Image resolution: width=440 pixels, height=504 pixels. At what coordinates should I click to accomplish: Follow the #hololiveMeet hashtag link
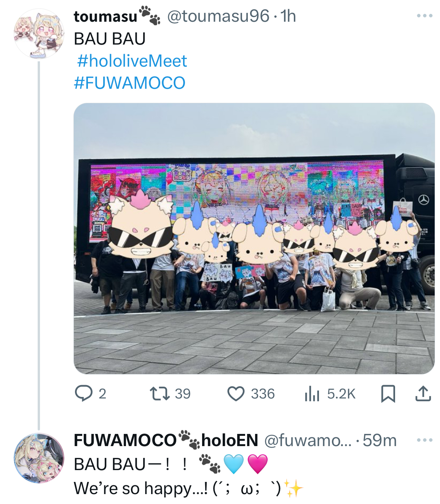coord(132,61)
